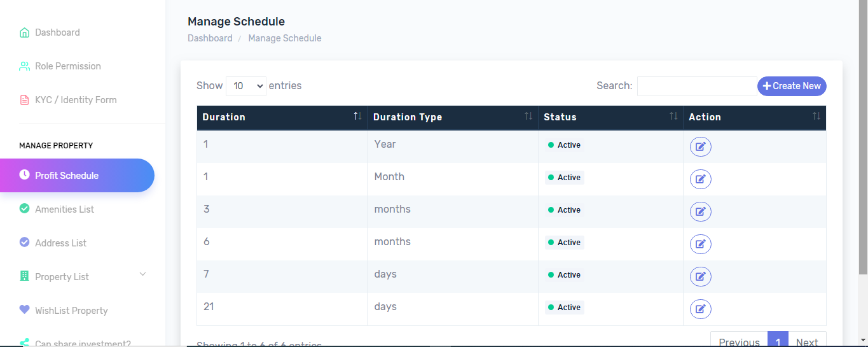The height and width of the screenshot is (347, 868).
Task: Edit the 21 days schedule entry
Action: [700, 309]
